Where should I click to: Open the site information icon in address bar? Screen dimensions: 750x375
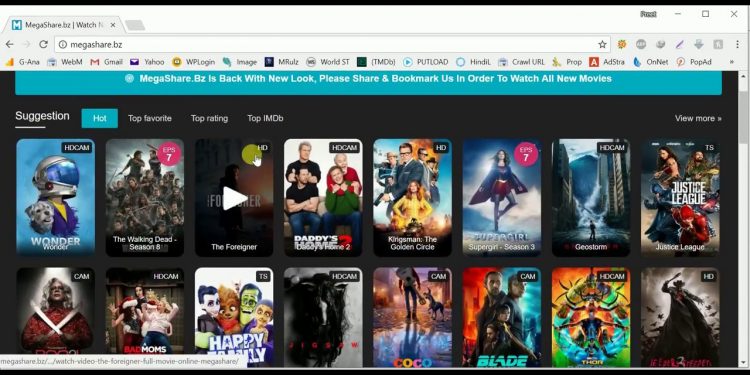coord(63,44)
